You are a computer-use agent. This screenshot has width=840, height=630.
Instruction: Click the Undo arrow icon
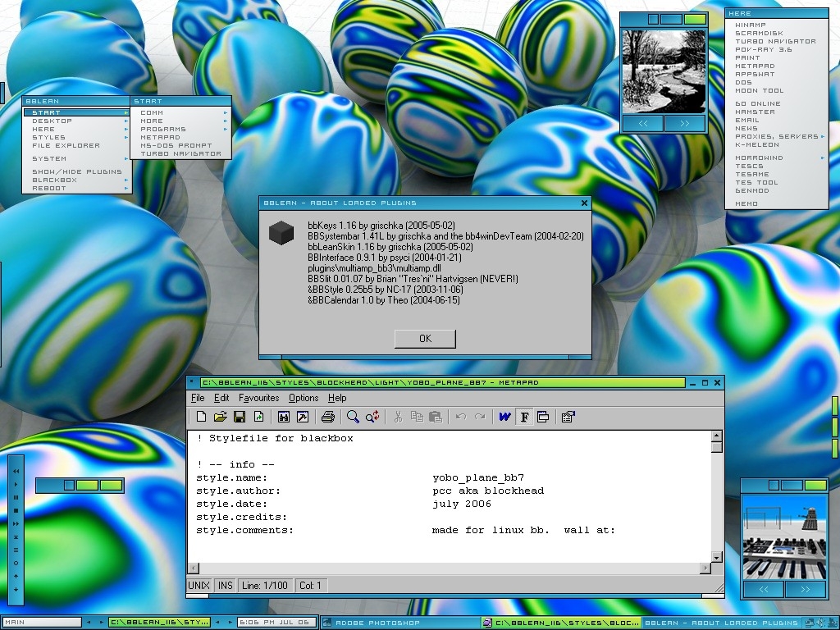pos(461,417)
